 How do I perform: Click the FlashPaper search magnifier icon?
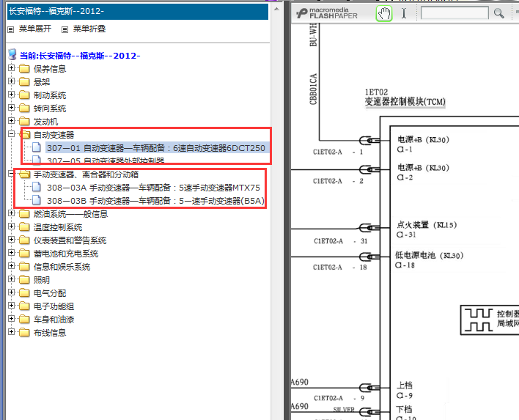(x=498, y=13)
